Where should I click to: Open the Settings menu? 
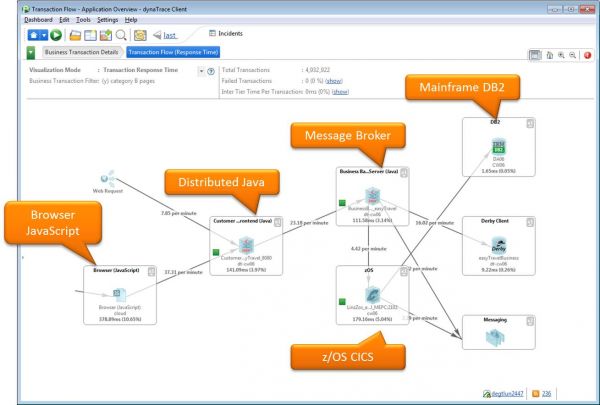[x=107, y=20]
